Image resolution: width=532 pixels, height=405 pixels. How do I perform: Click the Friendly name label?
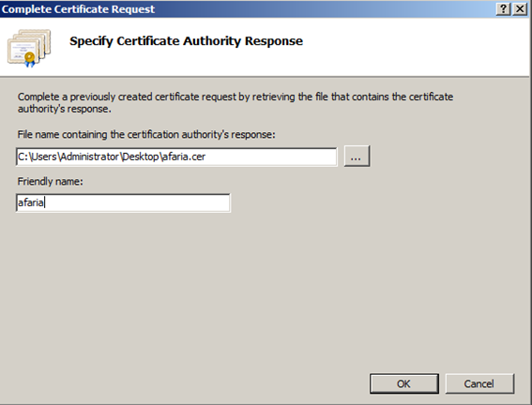(50, 181)
